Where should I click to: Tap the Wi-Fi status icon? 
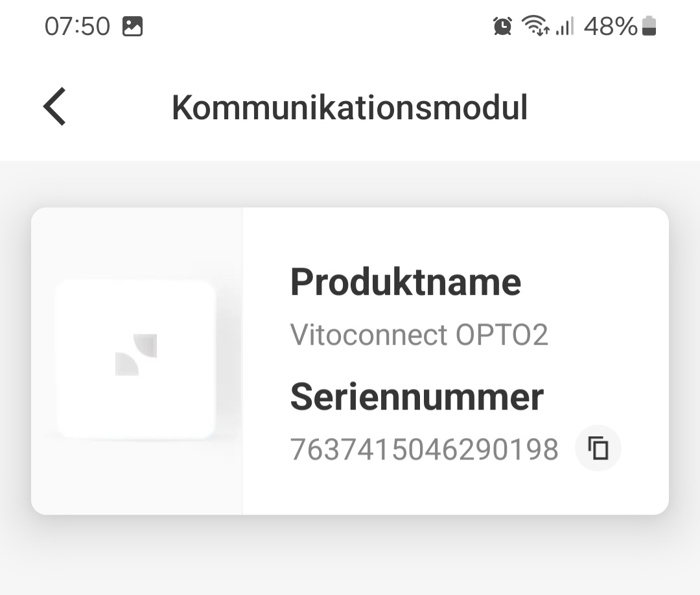point(535,25)
